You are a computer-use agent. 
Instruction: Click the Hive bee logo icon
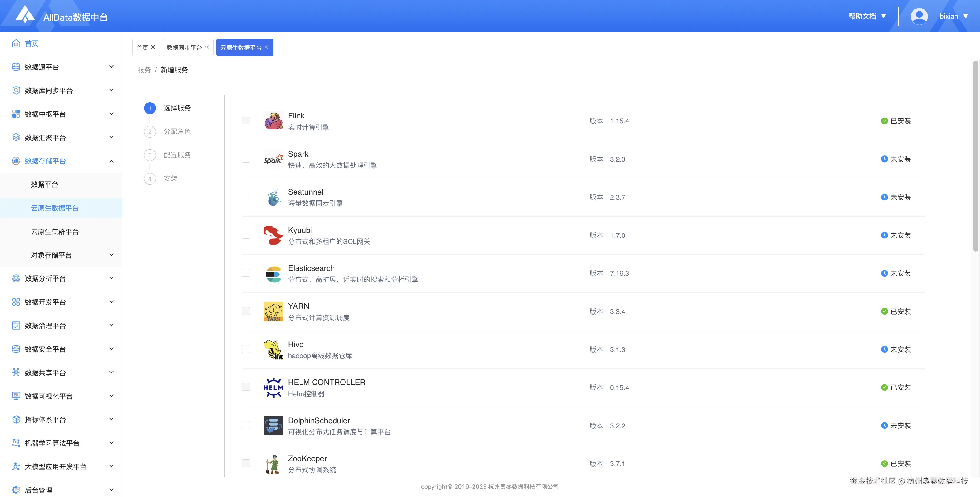pos(273,349)
